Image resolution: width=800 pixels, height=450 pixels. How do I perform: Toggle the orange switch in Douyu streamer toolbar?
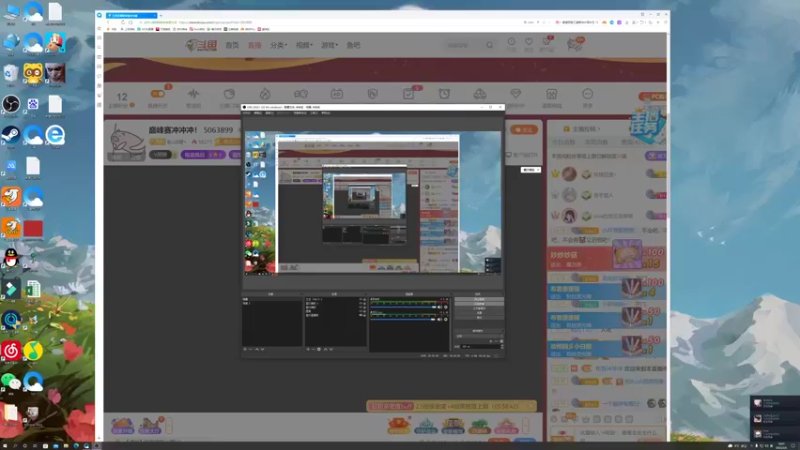pos(158,94)
